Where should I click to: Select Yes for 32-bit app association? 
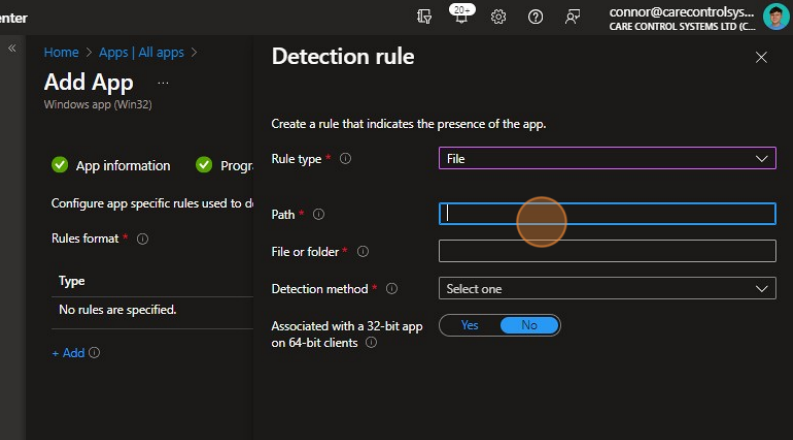tap(470, 326)
